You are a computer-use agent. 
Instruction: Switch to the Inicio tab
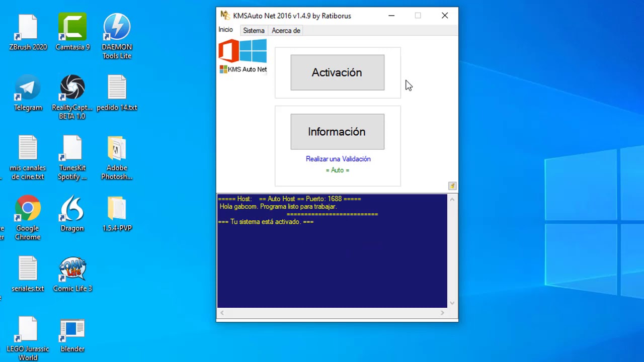pyautogui.click(x=225, y=30)
